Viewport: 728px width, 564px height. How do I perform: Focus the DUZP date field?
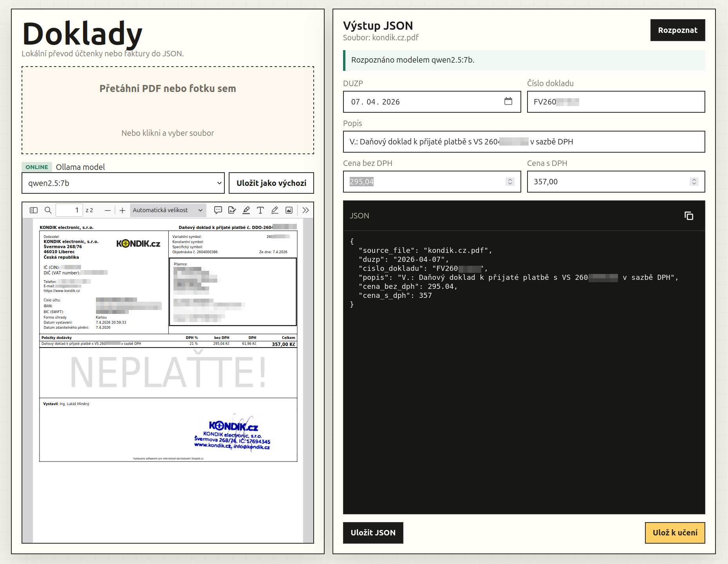tap(432, 102)
